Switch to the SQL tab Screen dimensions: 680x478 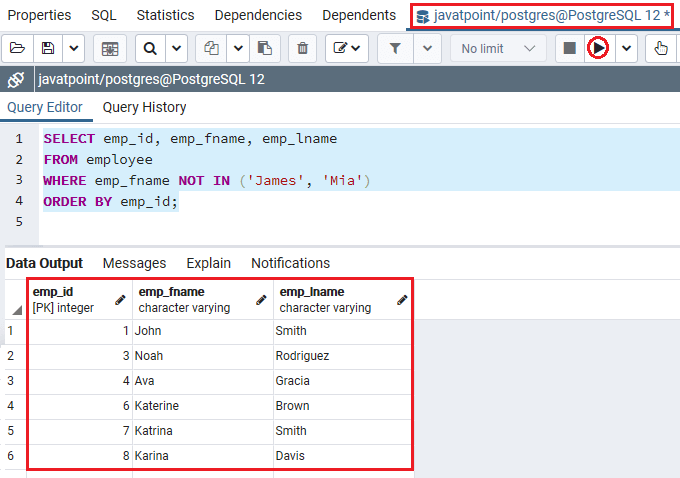(x=104, y=15)
